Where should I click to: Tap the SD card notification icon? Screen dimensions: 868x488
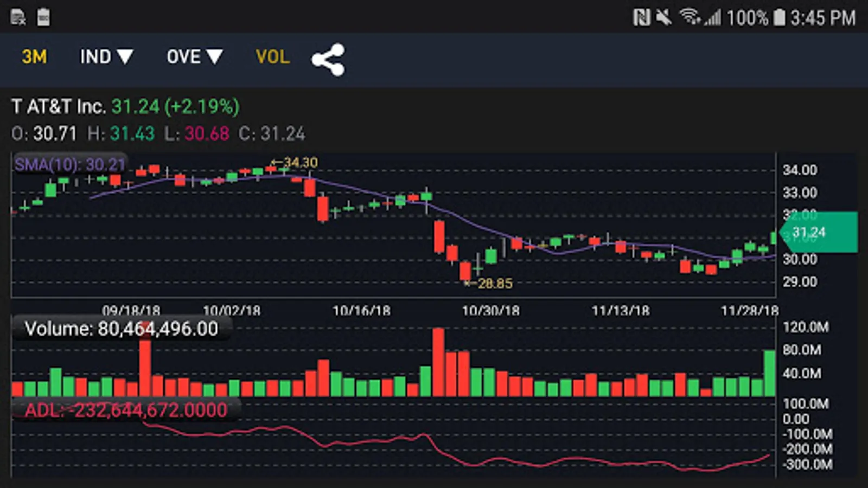[x=43, y=17]
